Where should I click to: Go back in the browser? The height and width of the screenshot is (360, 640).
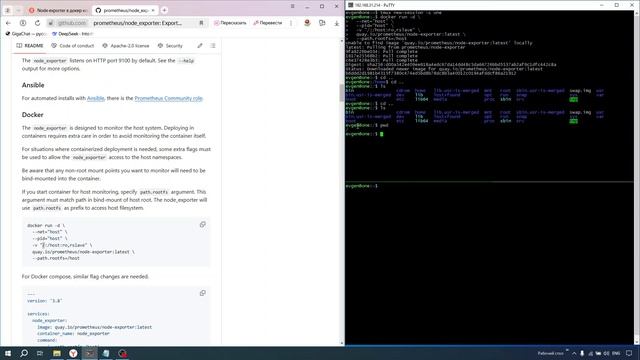[8, 23]
